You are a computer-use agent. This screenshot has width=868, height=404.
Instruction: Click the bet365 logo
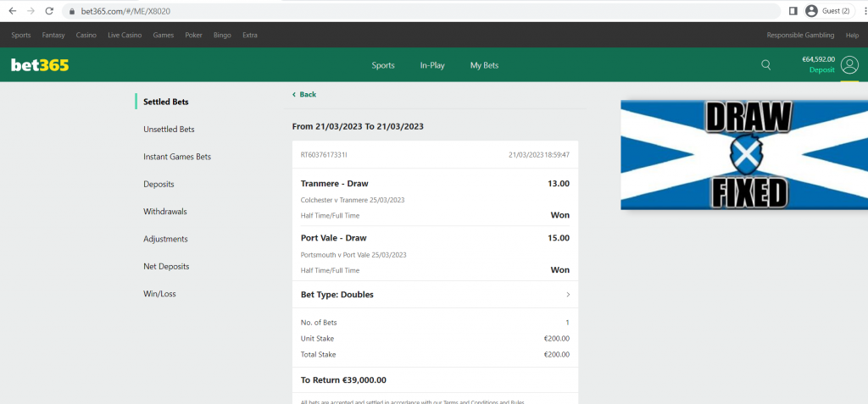coord(40,65)
